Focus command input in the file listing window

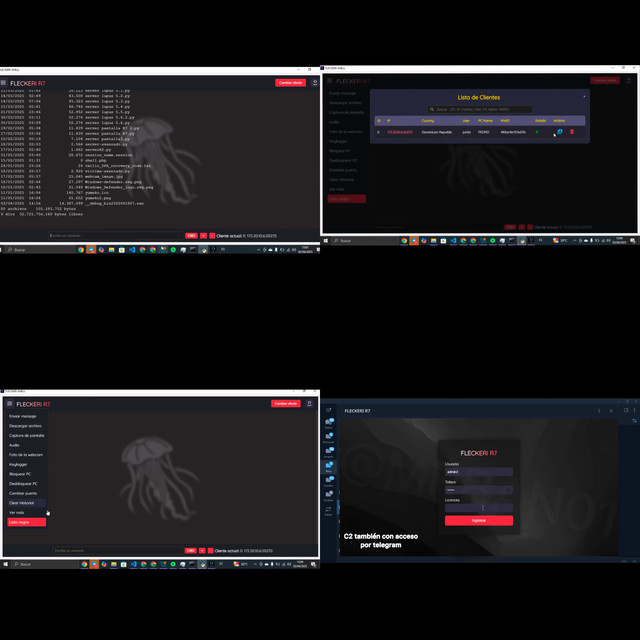[x=116, y=236]
